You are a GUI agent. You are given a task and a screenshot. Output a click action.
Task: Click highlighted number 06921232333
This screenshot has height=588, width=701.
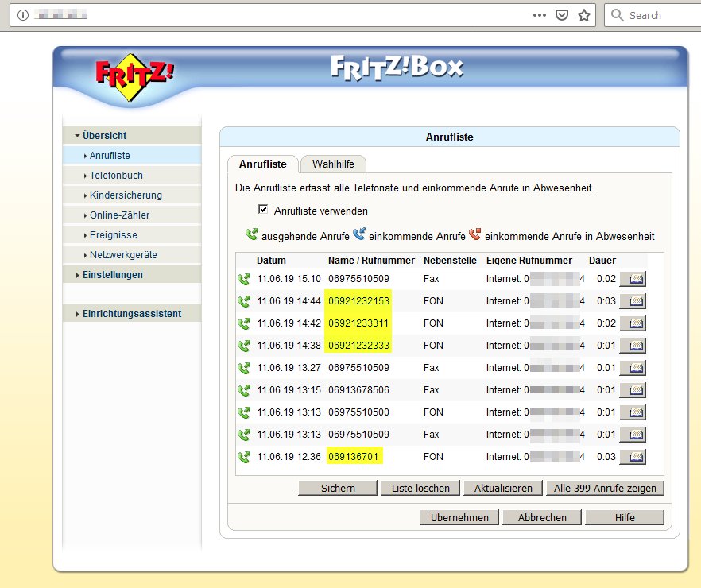[x=358, y=346]
